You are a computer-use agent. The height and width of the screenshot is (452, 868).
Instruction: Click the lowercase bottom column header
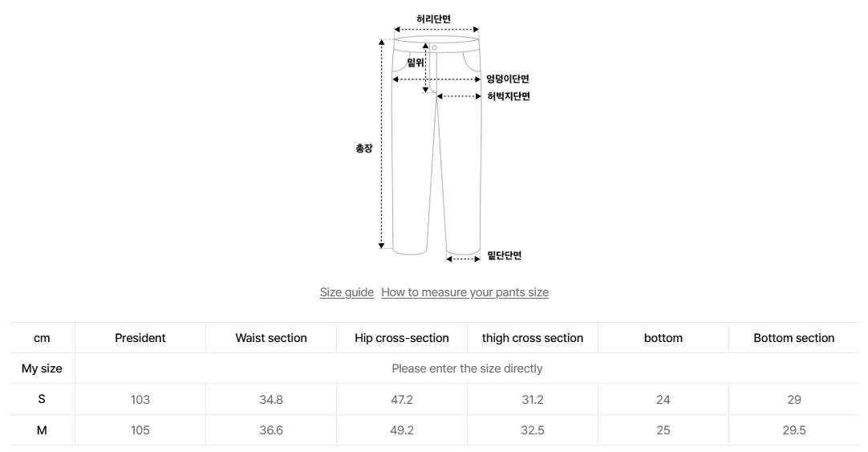(663, 338)
